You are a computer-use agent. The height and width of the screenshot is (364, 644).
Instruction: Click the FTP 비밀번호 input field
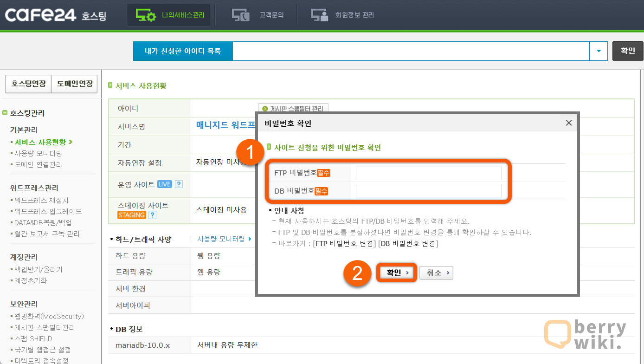pyautogui.click(x=429, y=173)
